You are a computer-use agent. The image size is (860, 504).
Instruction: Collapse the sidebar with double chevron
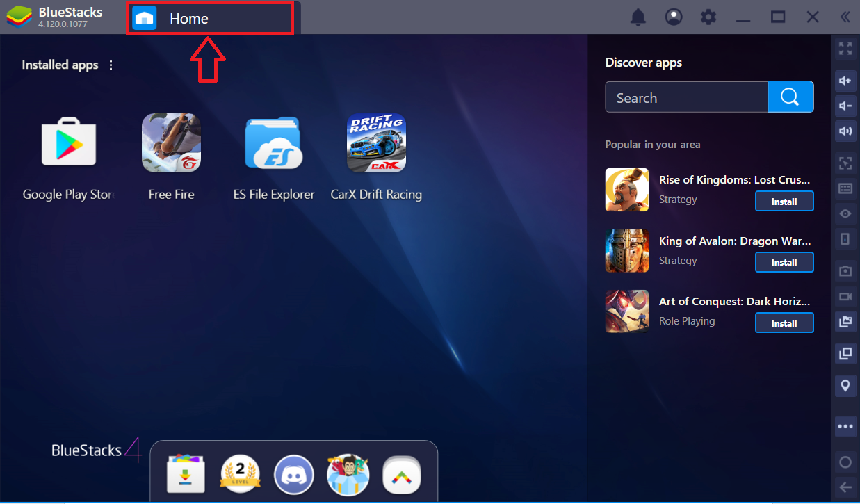[845, 17]
